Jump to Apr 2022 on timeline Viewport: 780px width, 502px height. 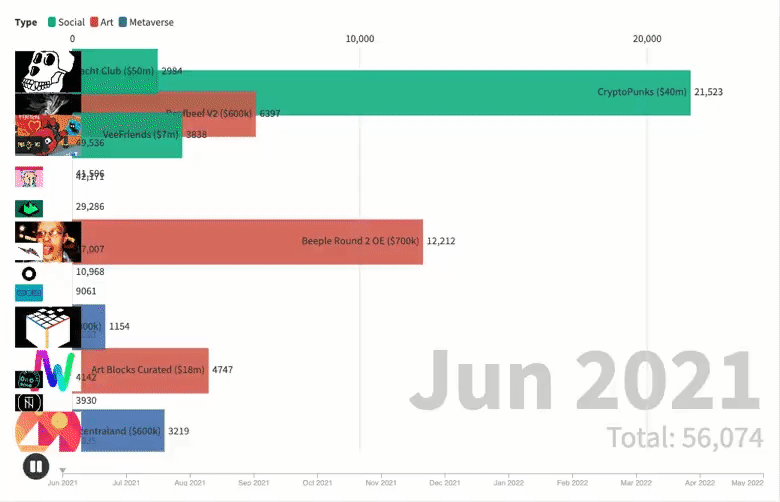[x=699, y=483]
